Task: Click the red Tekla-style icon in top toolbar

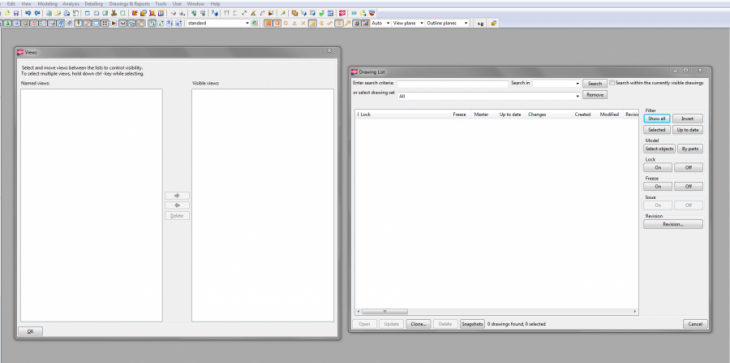Action: tap(342, 13)
